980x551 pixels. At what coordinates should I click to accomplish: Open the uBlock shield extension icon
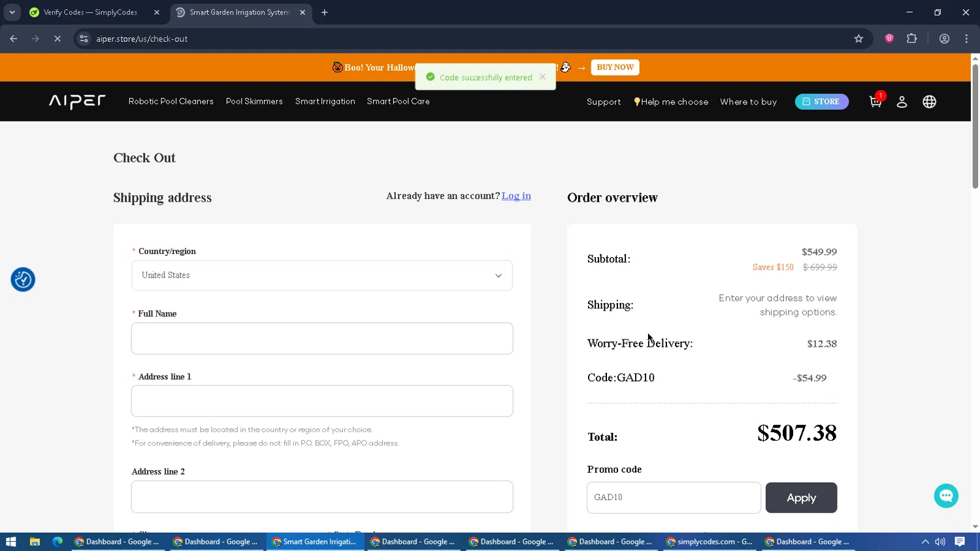coord(889,39)
